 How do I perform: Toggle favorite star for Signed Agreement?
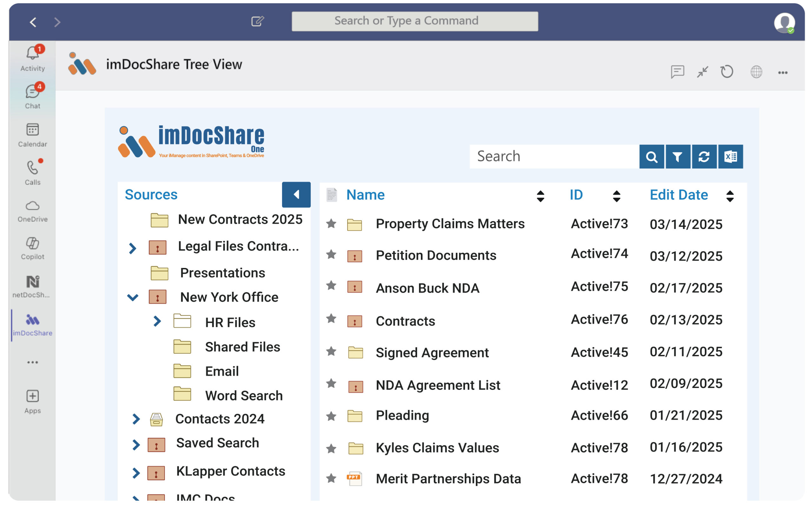tap(331, 351)
